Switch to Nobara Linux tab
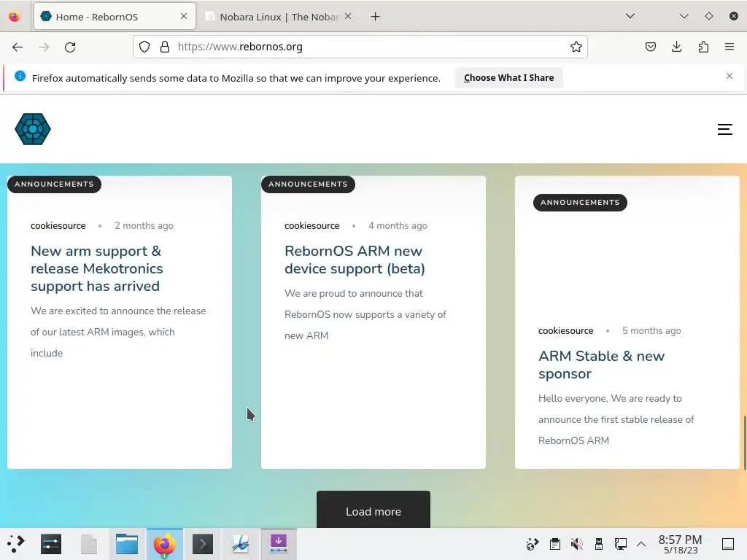 click(x=279, y=17)
